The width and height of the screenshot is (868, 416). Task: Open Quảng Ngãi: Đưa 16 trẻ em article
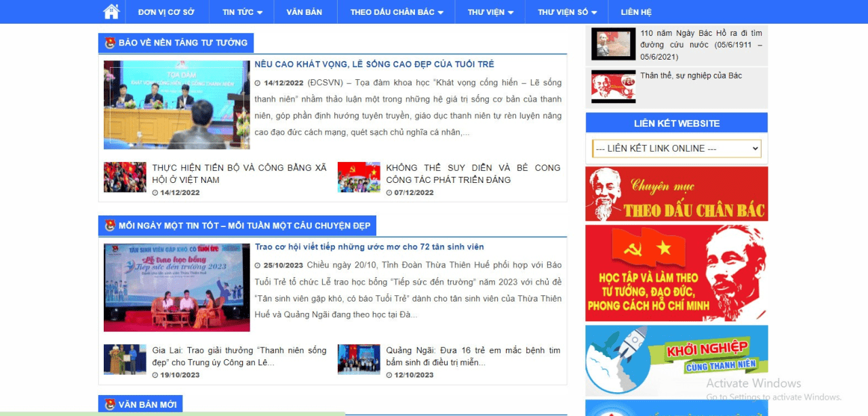click(473, 356)
